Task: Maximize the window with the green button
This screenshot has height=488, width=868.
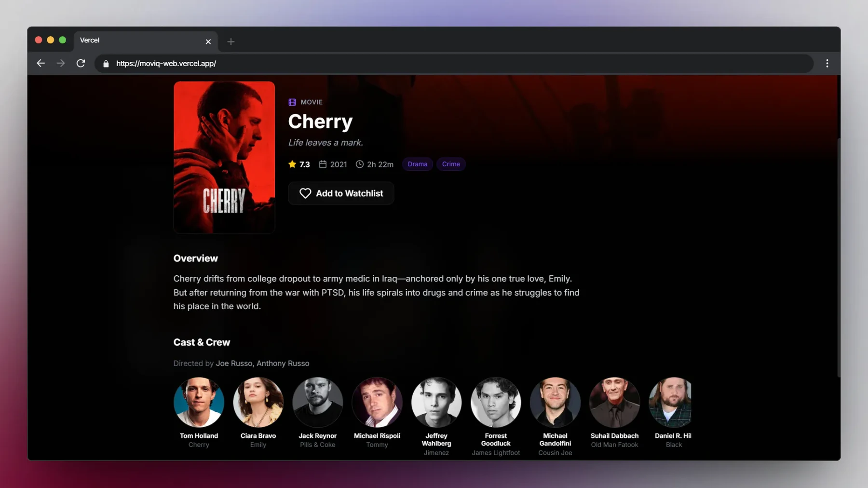Action: (63, 40)
